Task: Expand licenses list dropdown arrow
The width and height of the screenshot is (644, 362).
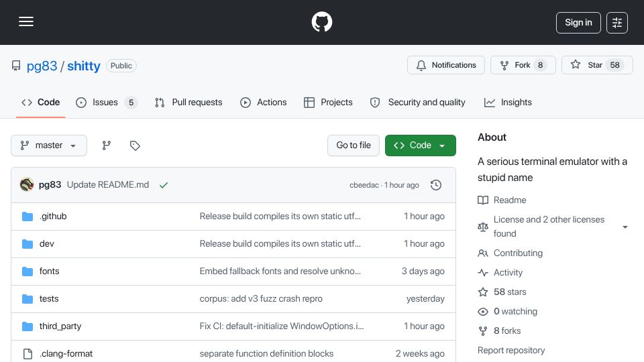Action: point(625,227)
